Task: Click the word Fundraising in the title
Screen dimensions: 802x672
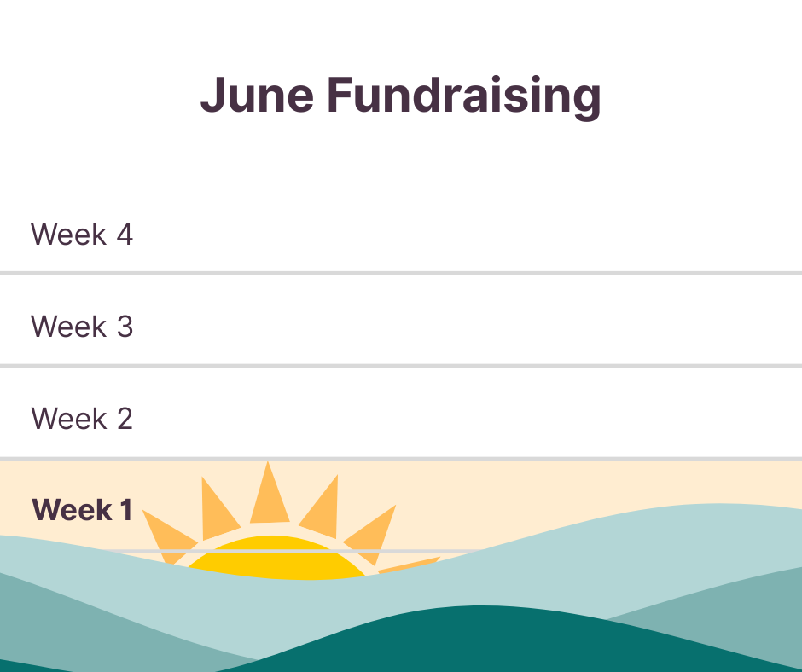Action: coord(464,96)
